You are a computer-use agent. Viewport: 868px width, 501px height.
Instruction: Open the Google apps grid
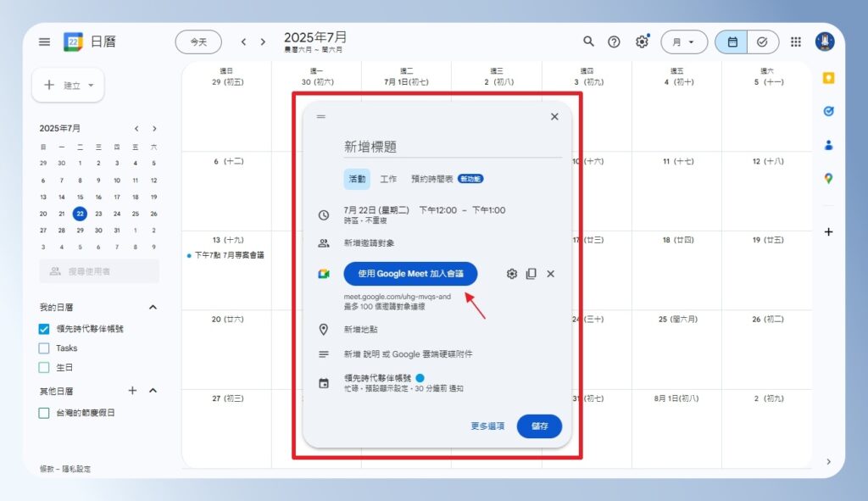[x=795, y=42]
